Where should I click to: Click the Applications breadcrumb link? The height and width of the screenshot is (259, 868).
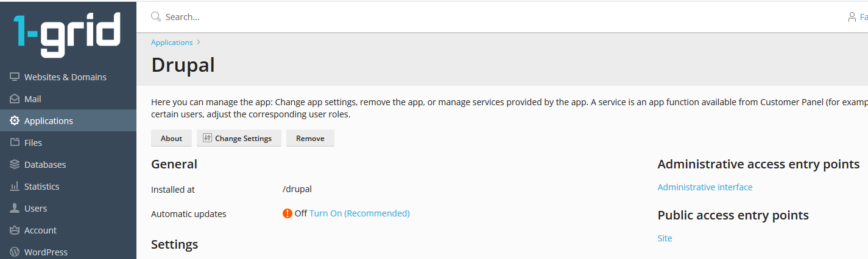point(172,43)
